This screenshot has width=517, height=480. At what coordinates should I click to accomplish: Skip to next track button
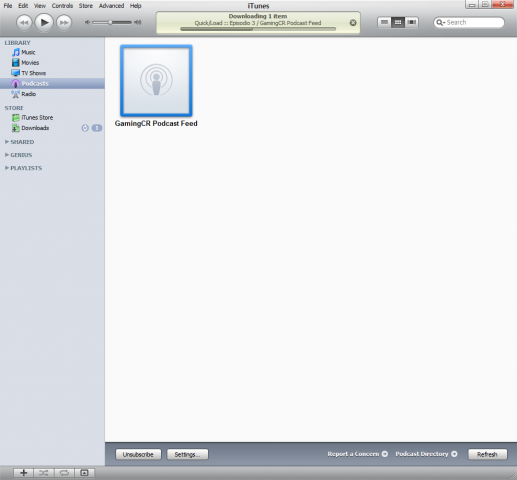coord(64,23)
